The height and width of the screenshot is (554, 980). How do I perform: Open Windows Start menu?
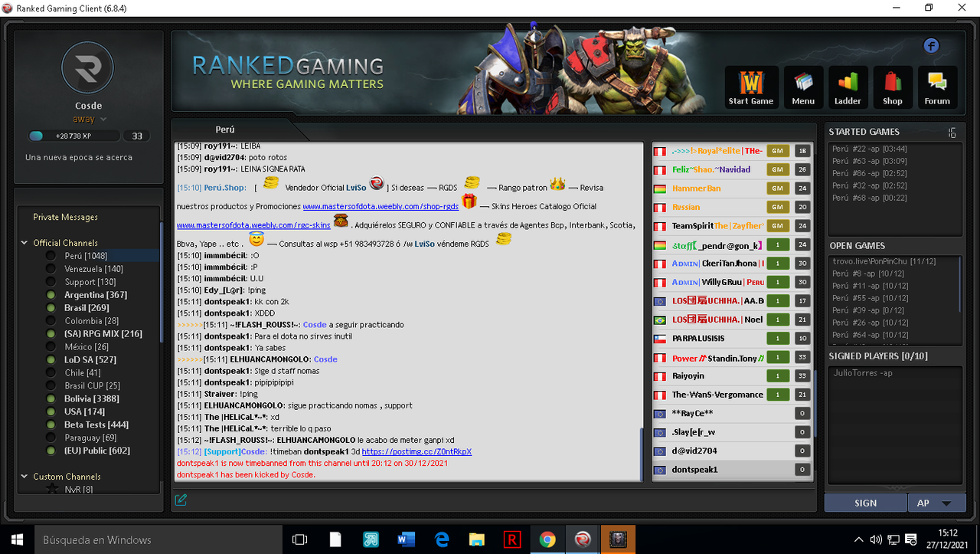point(17,539)
